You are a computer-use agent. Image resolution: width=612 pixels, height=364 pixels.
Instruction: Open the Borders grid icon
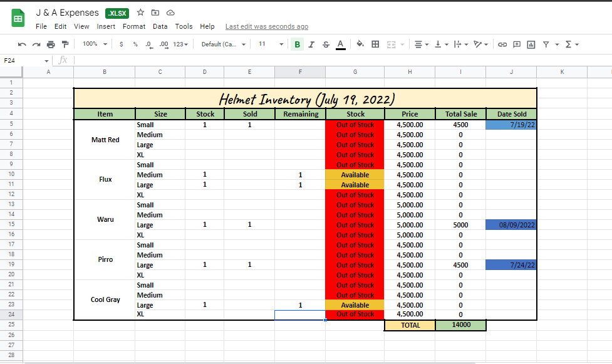(x=375, y=44)
